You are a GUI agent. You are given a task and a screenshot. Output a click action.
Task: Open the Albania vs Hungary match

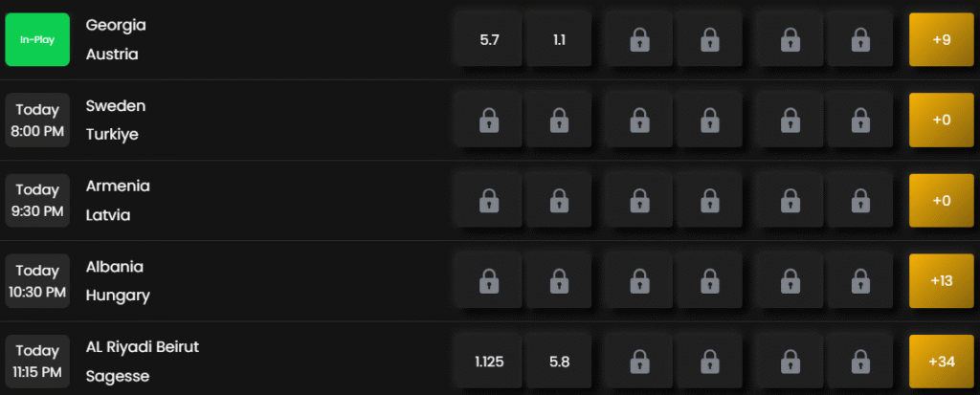pyautogui.click(x=118, y=280)
